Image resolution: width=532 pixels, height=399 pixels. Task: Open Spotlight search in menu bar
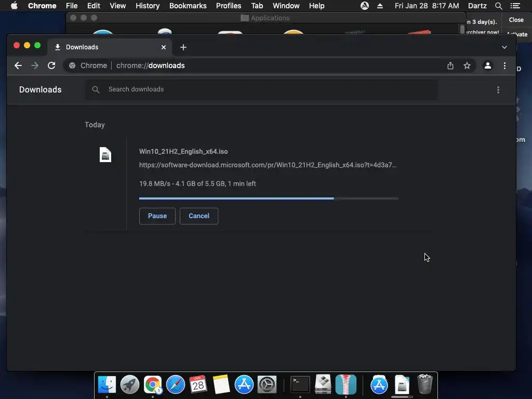point(498,6)
